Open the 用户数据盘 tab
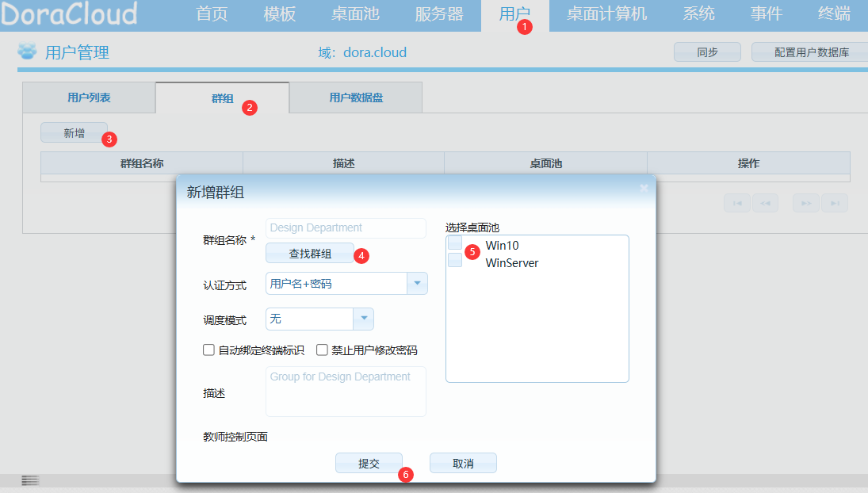The image size is (868, 493). pyautogui.click(x=356, y=97)
